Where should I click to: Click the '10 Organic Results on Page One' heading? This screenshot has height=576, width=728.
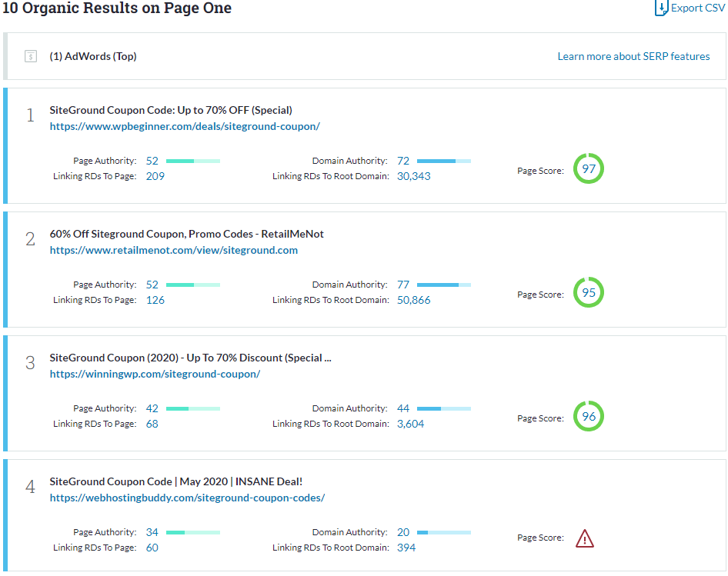(117, 8)
